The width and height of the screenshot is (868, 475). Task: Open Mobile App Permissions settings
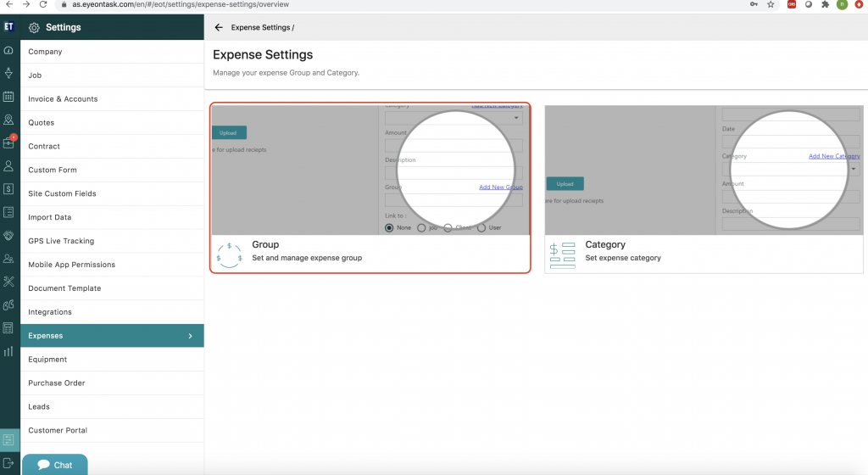pyautogui.click(x=112, y=265)
